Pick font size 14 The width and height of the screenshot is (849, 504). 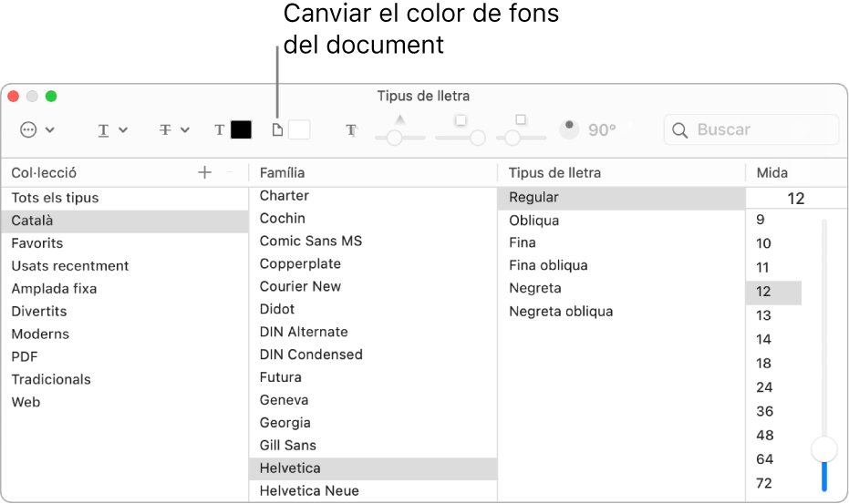(773, 340)
